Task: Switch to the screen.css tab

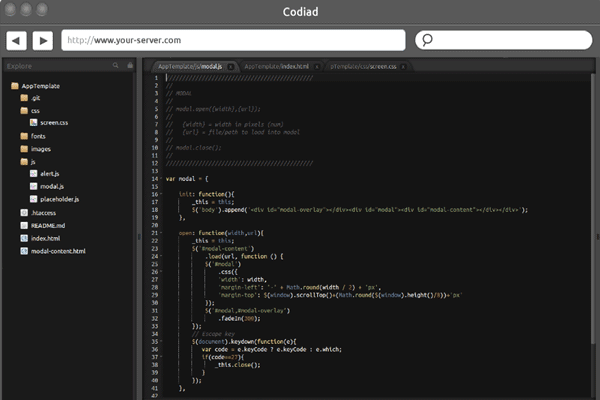Action: 365,66
